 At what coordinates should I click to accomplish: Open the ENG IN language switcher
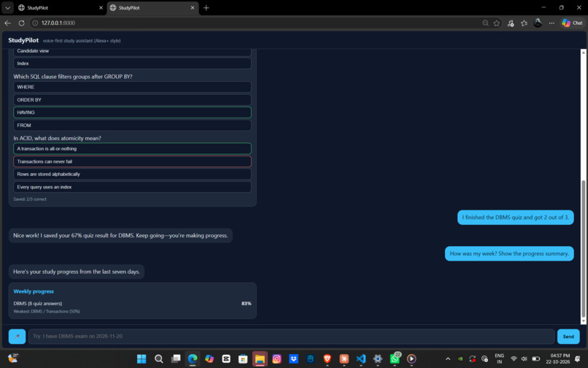point(499,359)
